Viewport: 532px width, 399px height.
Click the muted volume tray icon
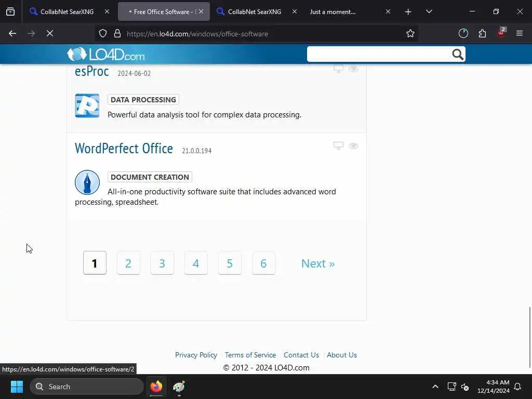[465, 387]
